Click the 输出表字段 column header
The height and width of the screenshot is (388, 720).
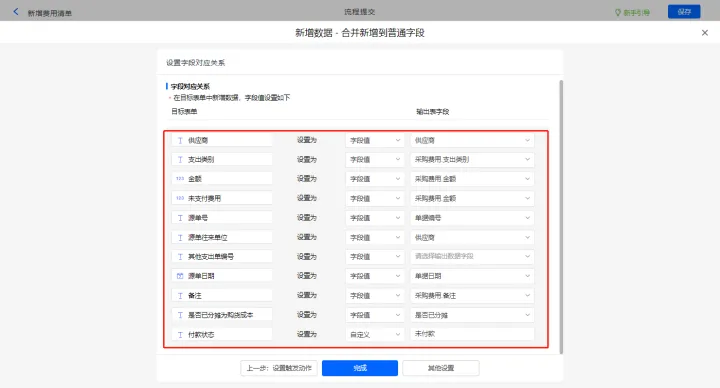click(433, 112)
